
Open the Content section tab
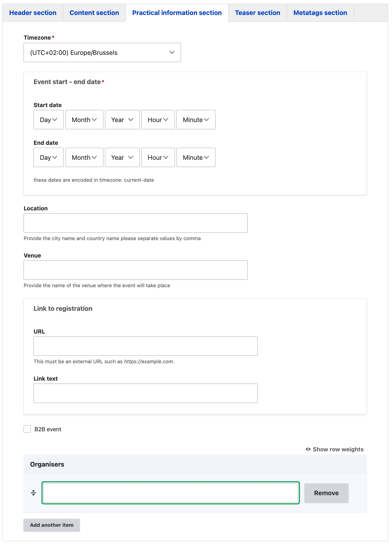(x=94, y=13)
